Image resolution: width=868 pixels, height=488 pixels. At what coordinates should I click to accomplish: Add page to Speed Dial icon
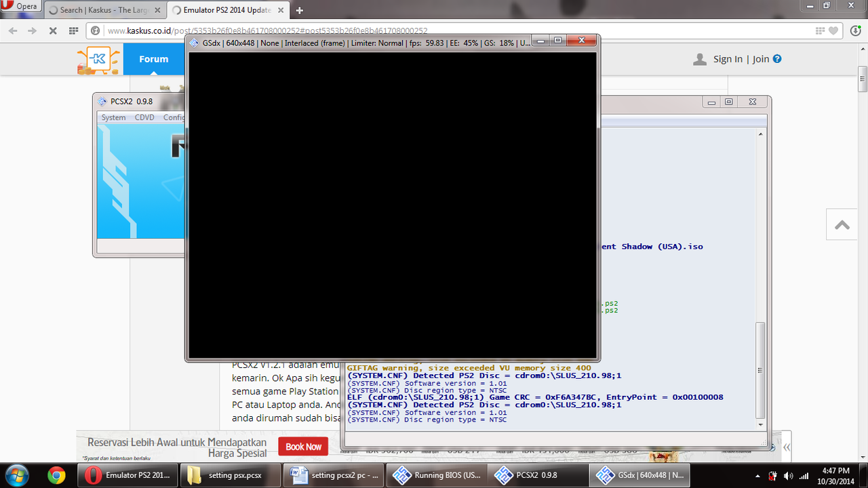coord(821,30)
